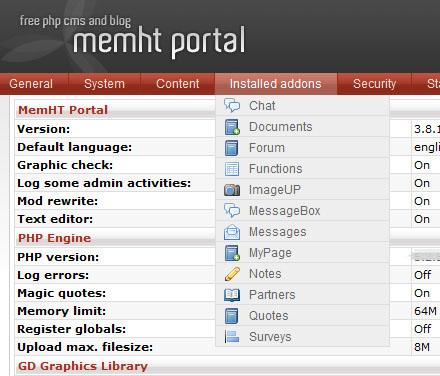Click the Documents page icon
440x376 pixels.
(x=232, y=127)
